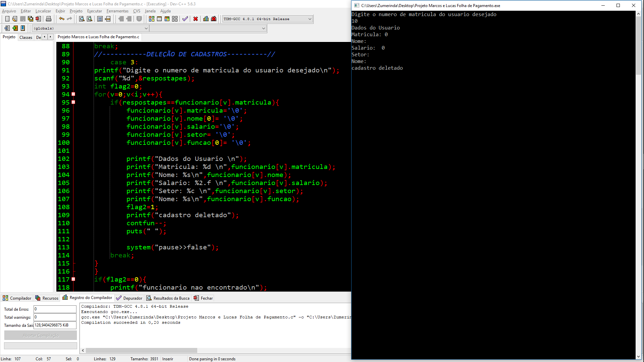
Task: Open the CVS menu
Action: [137, 11]
